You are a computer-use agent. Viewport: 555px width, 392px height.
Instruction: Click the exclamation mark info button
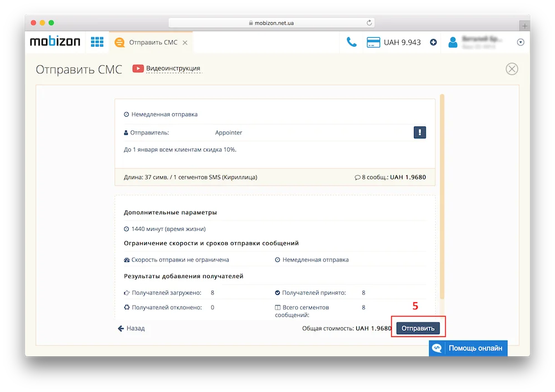point(420,133)
